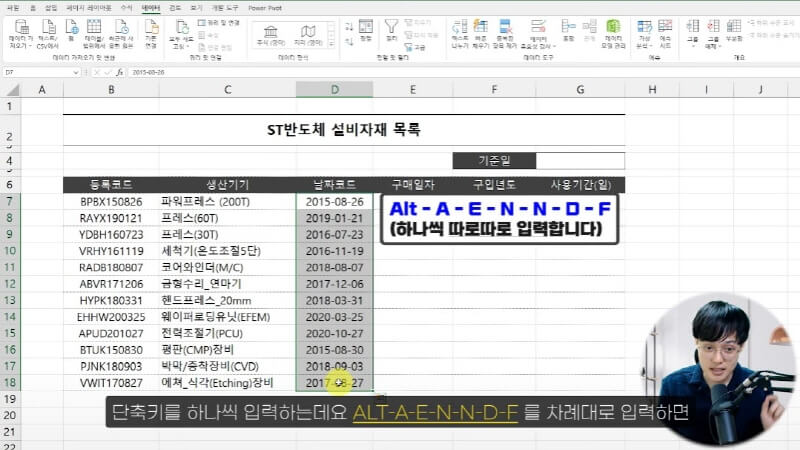
Task: Open the custom Sort dialog
Action: (x=366, y=31)
